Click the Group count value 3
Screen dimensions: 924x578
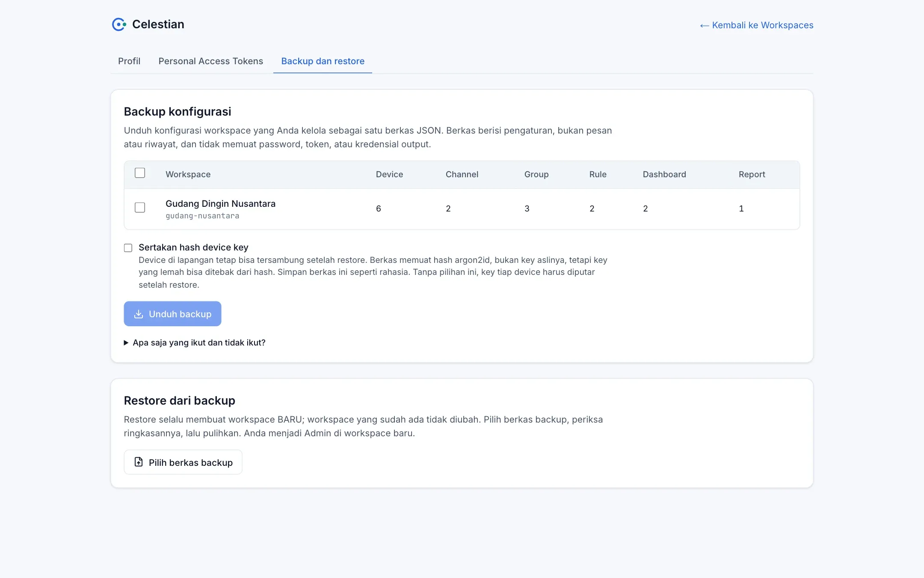[x=527, y=209]
